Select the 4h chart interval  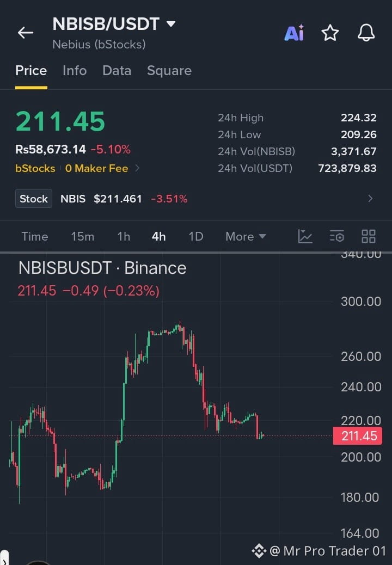tap(159, 236)
